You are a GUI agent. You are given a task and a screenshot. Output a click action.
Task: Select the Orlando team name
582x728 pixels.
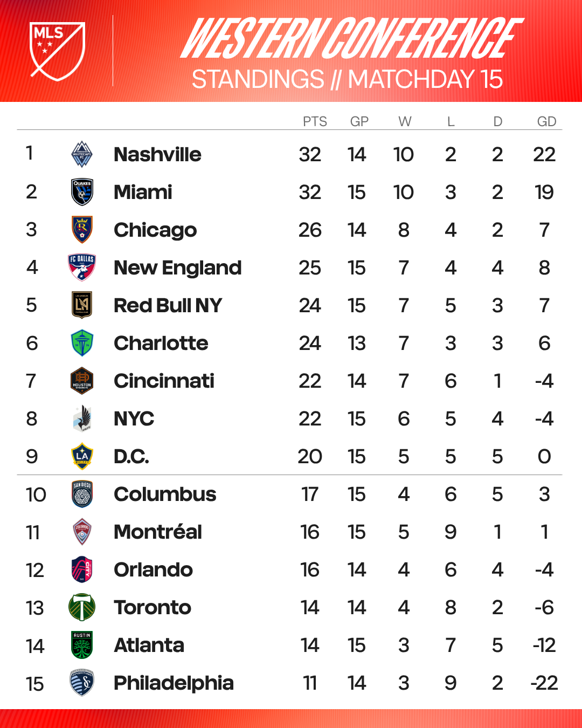(x=154, y=570)
